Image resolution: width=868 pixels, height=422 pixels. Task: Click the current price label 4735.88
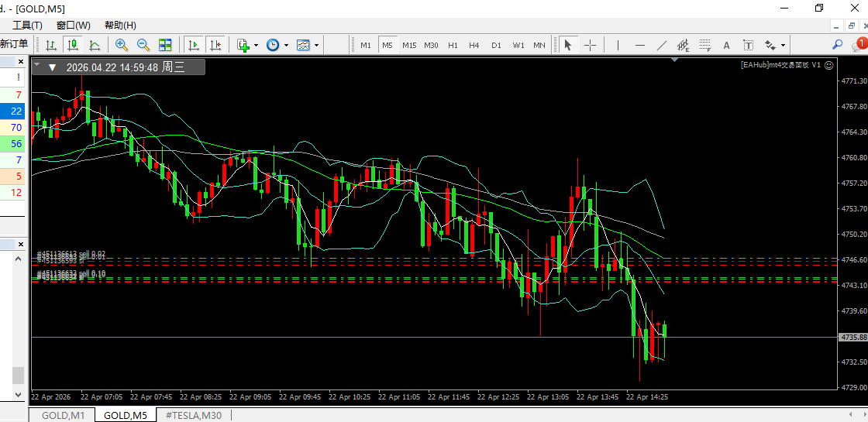click(852, 337)
